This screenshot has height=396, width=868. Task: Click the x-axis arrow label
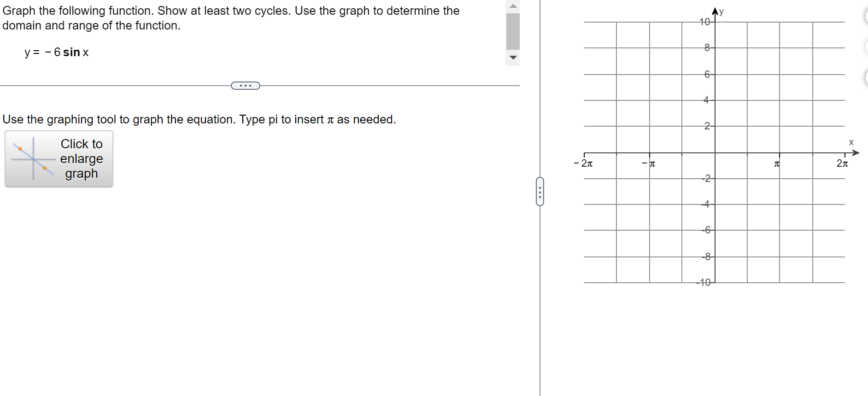coord(851,143)
